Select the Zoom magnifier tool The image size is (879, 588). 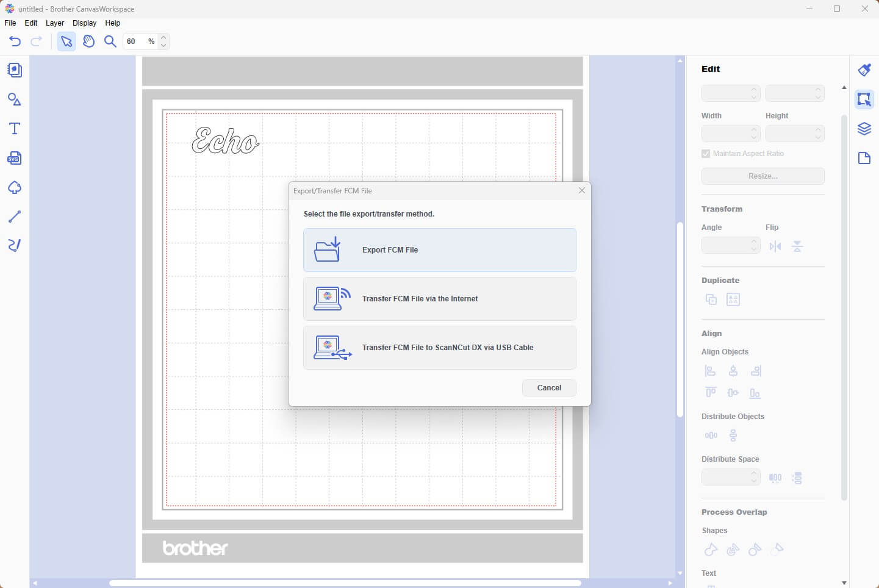click(x=110, y=41)
